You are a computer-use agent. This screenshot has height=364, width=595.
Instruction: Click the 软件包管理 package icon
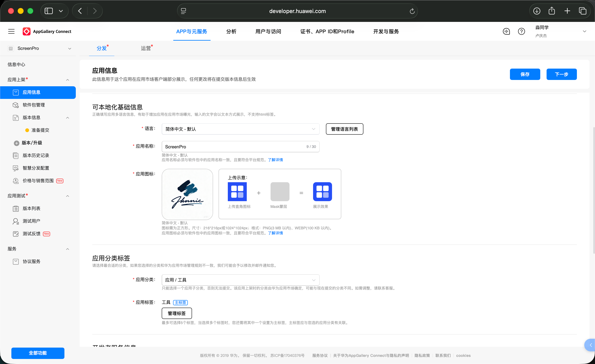pyautogui.click(x=16, y=105)
